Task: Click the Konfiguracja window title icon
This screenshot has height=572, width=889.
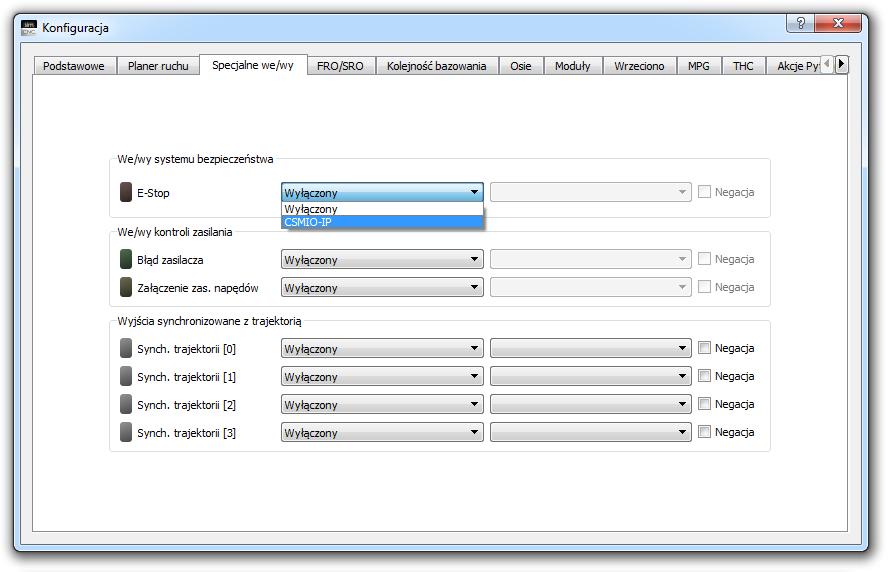Action: pos(29,27)
